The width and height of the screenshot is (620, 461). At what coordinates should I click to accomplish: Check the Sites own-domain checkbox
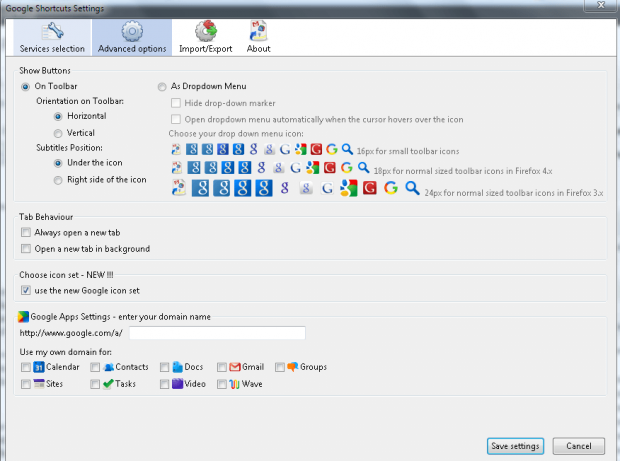pos(26,384)
